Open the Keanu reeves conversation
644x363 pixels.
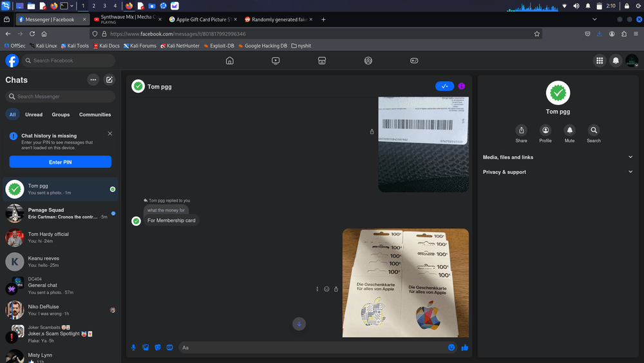(61, 262)
